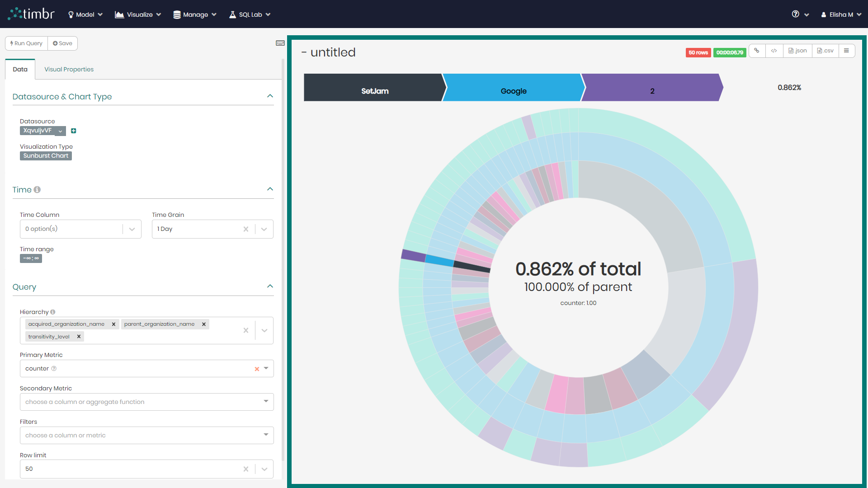
Task: View the Time section info tooltip icon
Action: [38, 190]
